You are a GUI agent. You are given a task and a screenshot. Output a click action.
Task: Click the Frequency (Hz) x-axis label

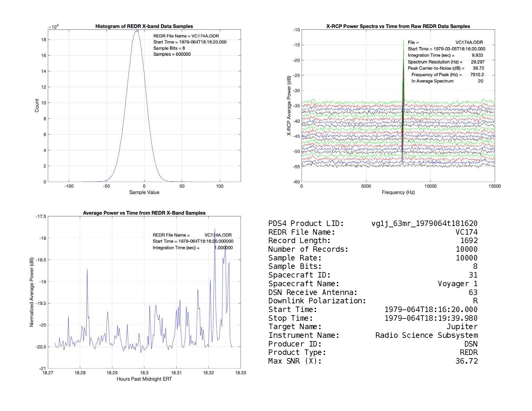(x=398, y=192)
